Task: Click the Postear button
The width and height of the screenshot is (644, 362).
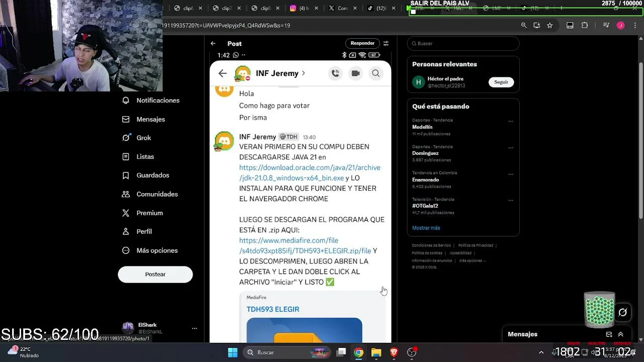Action: (x=155, y=274)
